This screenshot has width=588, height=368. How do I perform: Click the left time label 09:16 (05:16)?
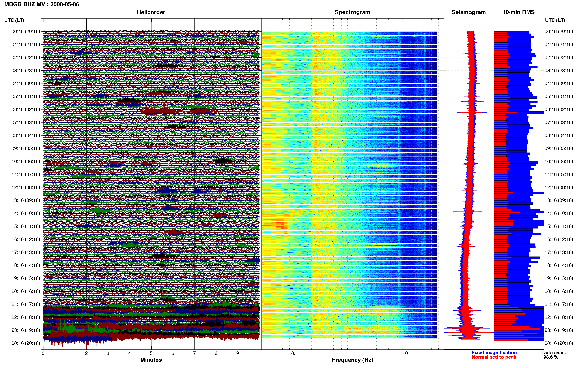[x=26, y=148]
